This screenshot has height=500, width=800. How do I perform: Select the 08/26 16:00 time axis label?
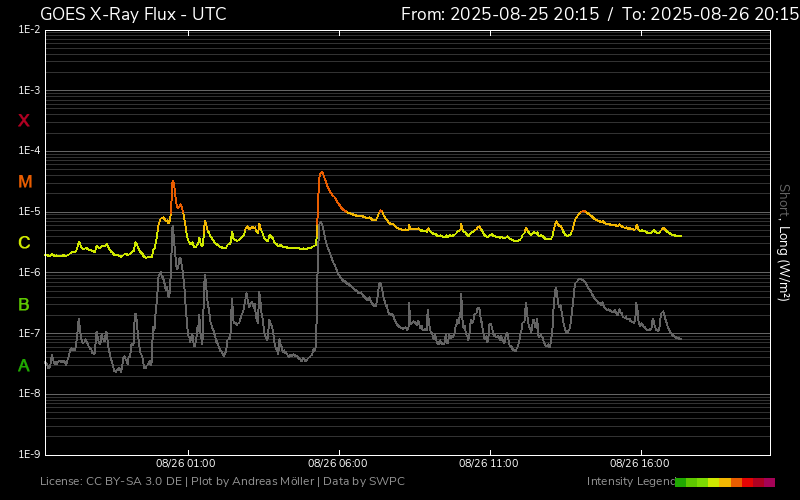[x=640, y=464]
